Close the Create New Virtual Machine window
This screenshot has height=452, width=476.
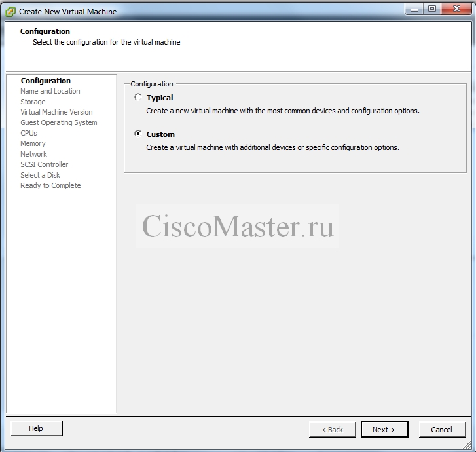point(456,9)
